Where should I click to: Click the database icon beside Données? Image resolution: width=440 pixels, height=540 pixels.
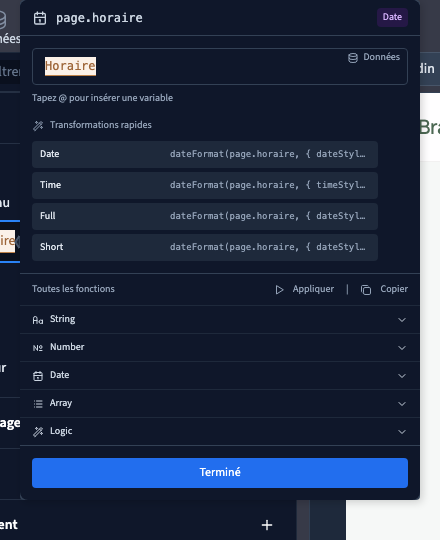click(x=353, y=58)
